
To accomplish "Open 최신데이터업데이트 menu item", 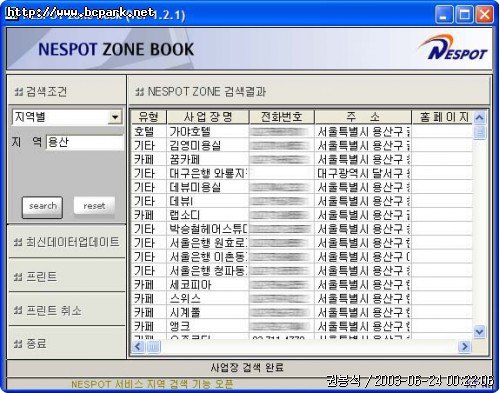I will tap(67, 242).
